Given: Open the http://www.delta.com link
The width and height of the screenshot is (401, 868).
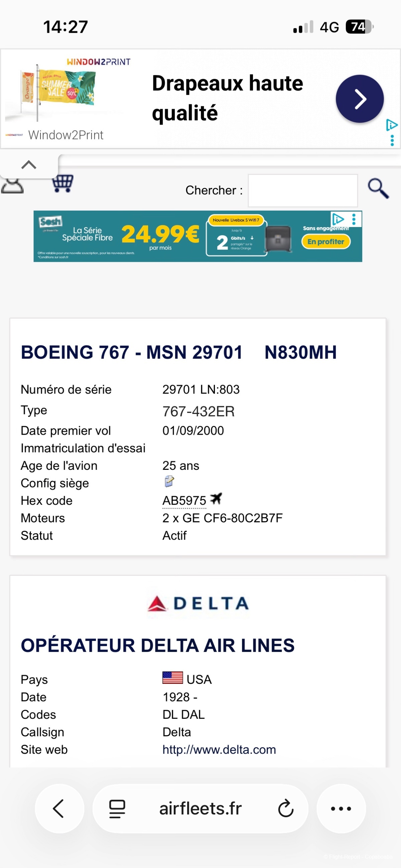Looking at the screenshot, I should pyautogui.click(x=219, y=749).
